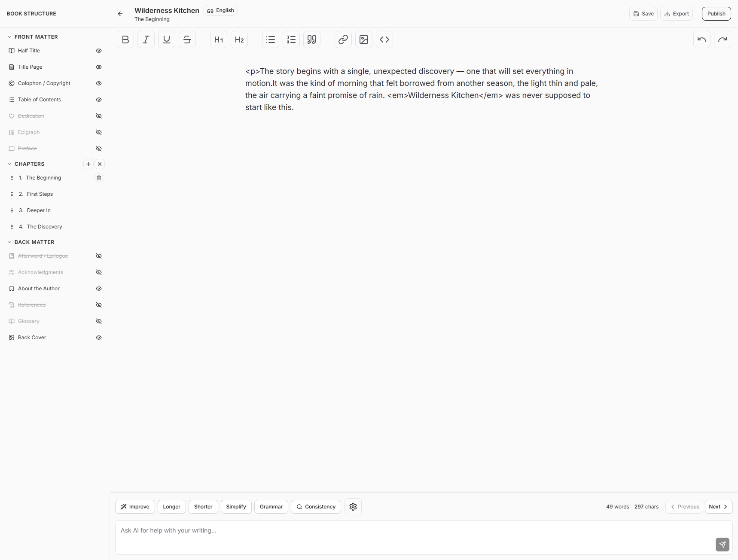This screenshot has height=560, width=738.
Task: Toggle bold formatting in the toolbar
Action: point(125,40)
